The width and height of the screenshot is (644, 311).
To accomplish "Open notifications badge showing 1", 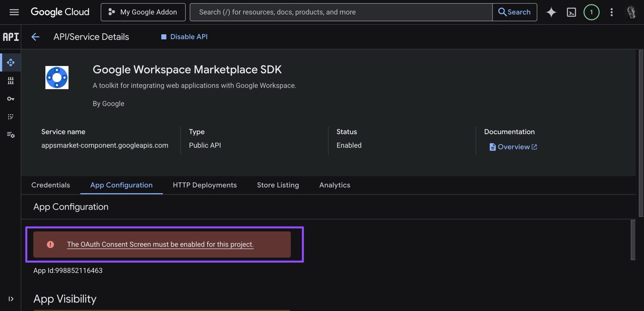I will pyautogui.click(x=591, y=12).
